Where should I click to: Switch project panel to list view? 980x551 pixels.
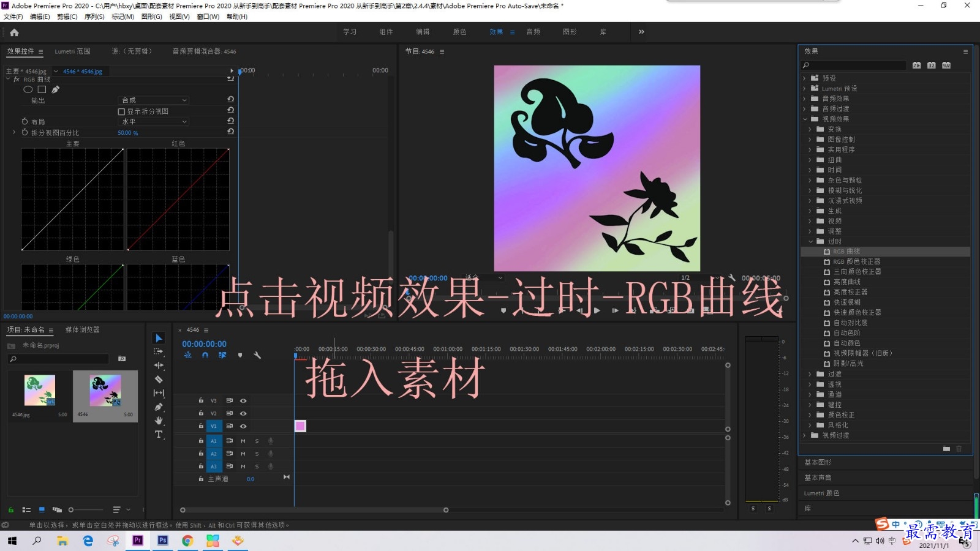coord(26,509)
